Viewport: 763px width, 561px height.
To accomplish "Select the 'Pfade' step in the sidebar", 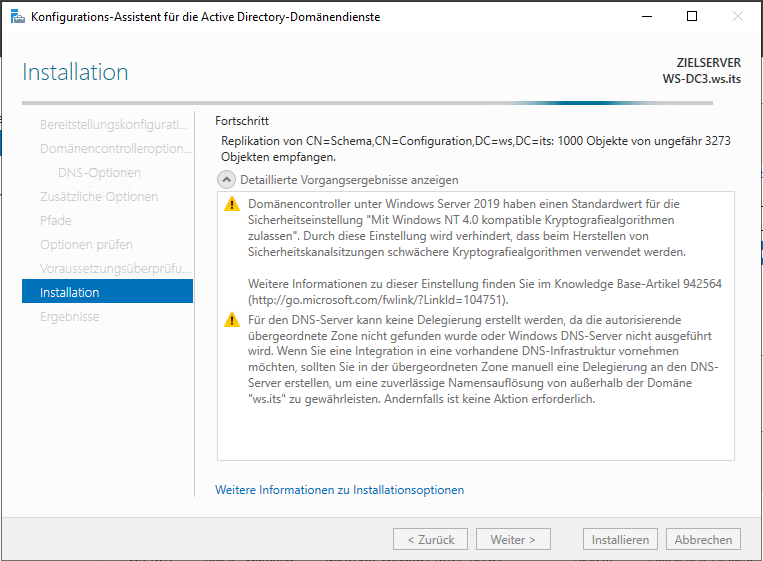I will coord(55,220).
